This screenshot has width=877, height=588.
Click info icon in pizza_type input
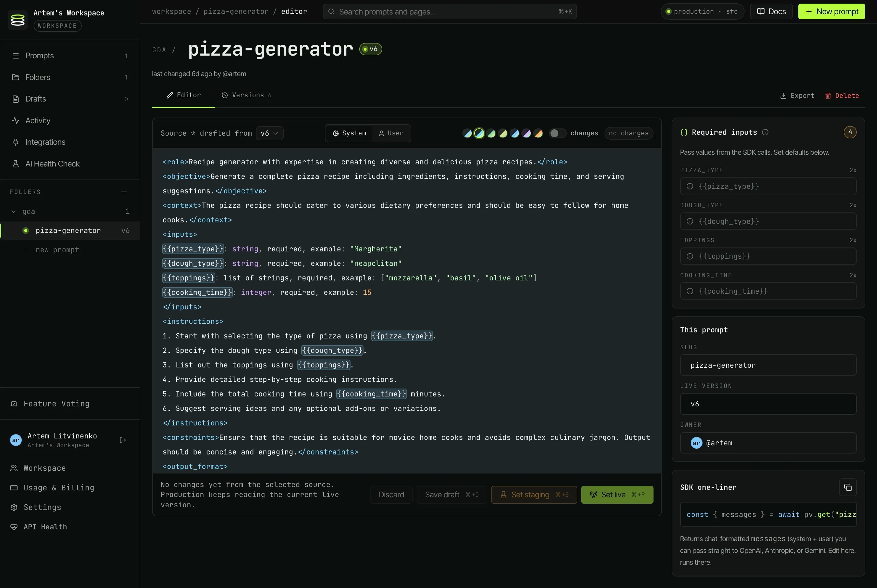tap(690, 186)
